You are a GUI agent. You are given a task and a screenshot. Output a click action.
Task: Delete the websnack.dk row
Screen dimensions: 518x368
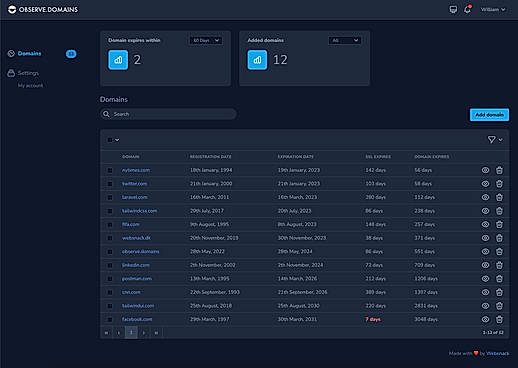(499, 238)
